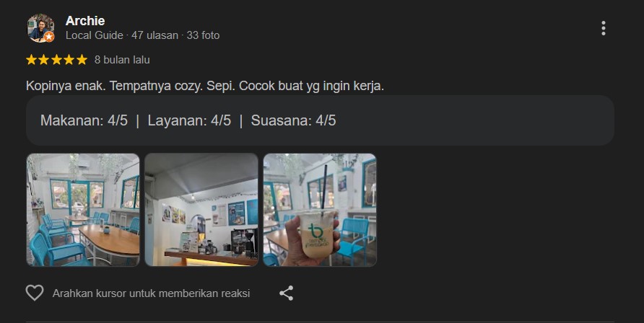Click the Local Guide label text
The height and width of the screenshot is (323, 644).
tap(95, 35)
